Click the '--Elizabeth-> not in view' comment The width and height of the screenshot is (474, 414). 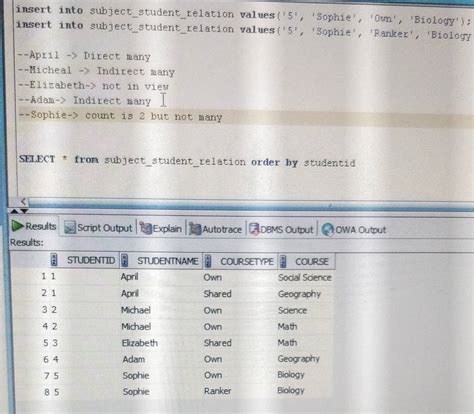93,86
